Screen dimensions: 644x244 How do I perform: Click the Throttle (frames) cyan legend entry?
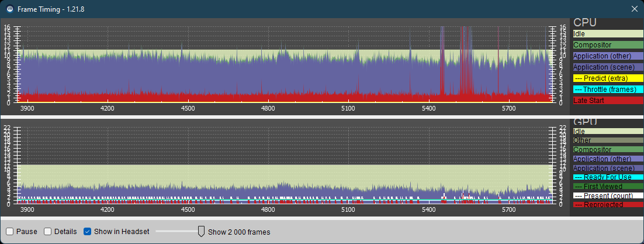[608, 90]
